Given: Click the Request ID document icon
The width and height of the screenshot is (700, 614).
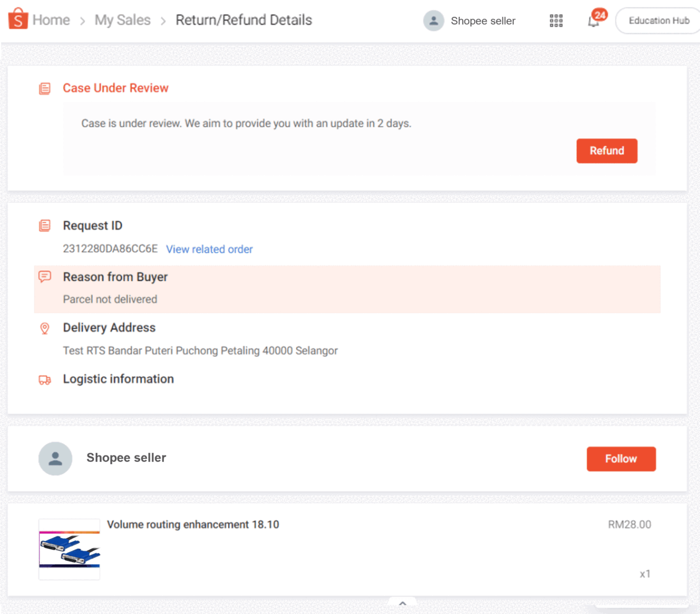Looking at the screenshot, I should (x=45, y=226).
